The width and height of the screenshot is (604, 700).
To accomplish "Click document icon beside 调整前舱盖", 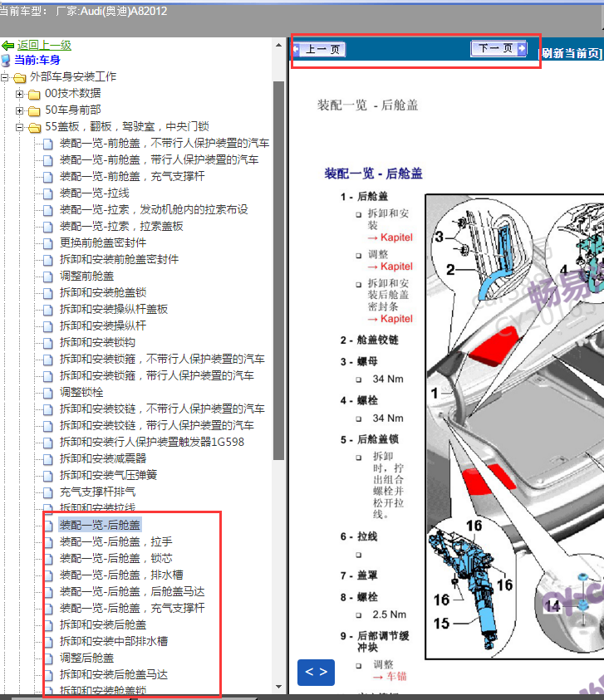I will coord(48,277).
